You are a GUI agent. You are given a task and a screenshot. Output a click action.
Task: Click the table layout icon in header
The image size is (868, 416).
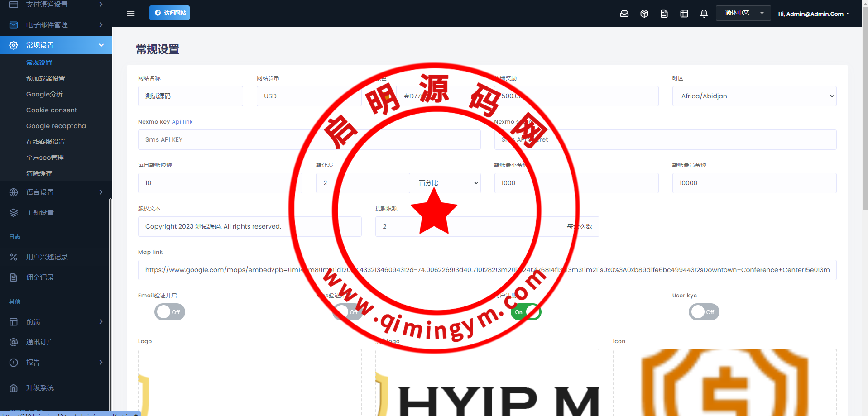[684, 14]
